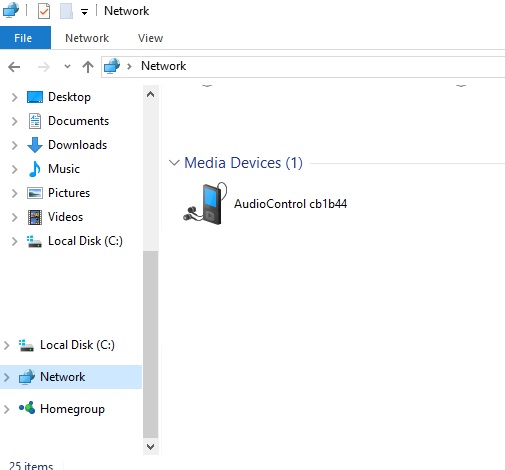Expand the Desktop tree node
This screenshot has width=505, height=470.
coord(14,97)
